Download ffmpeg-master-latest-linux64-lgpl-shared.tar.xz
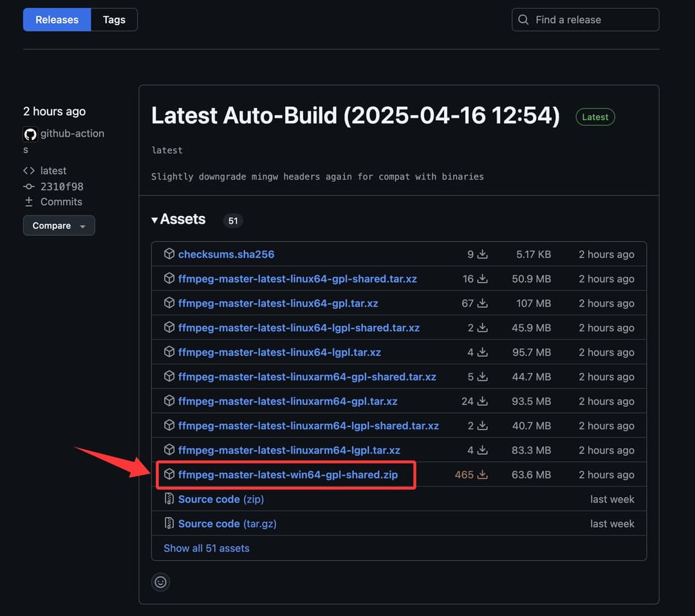Viewport: 695px width, 616px height. pos(299,328)
